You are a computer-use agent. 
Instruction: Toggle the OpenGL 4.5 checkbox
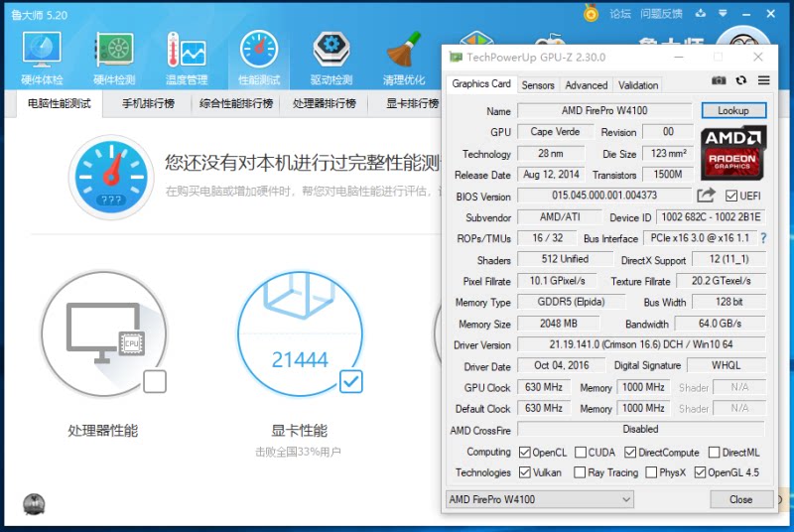pyautogui.click(x=700, y=472)
